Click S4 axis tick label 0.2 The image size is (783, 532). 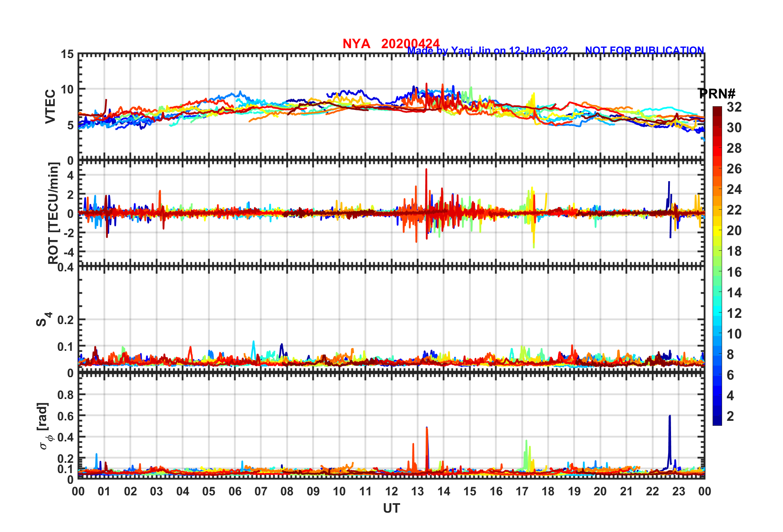(66, 320)
